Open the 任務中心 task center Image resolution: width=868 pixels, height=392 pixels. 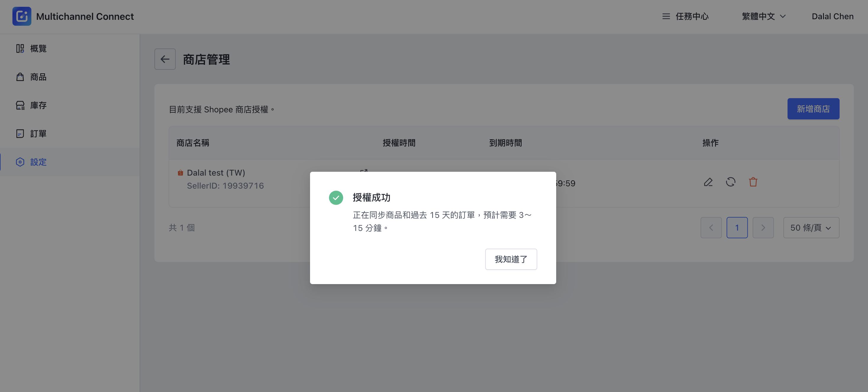click(685, 16)
